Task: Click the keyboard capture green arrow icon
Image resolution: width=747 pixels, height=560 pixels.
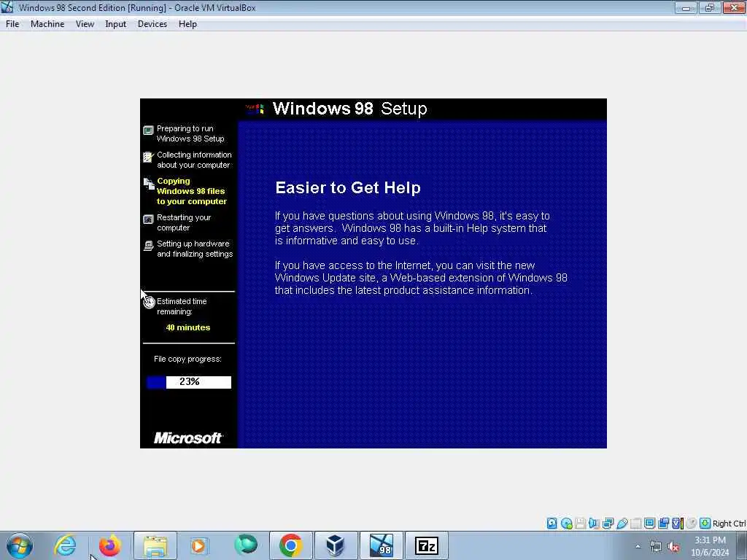Action: [705, 524]
